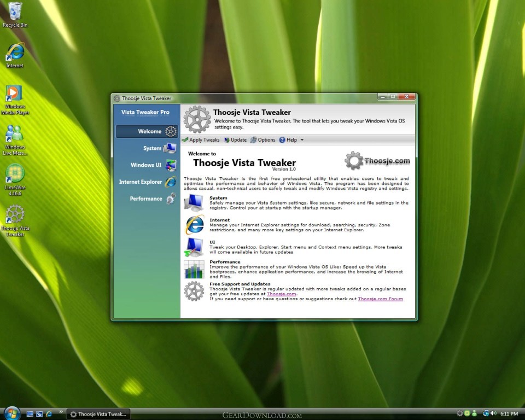Select the Windows Live Messenger desktop shortcut
The image size is (525, 420).
[x=15, y=140]
